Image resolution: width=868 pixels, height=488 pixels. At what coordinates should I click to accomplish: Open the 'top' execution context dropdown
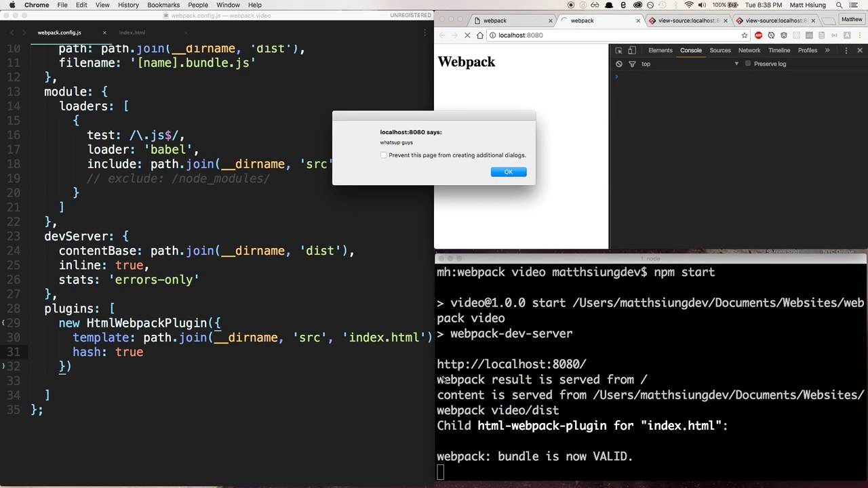(x=690, y=64)
